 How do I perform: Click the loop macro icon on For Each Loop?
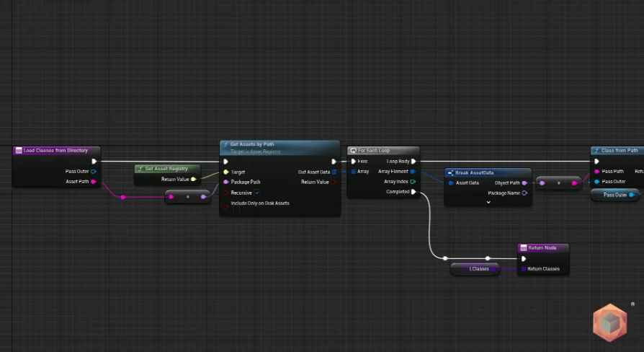click(x=353, y=151)
